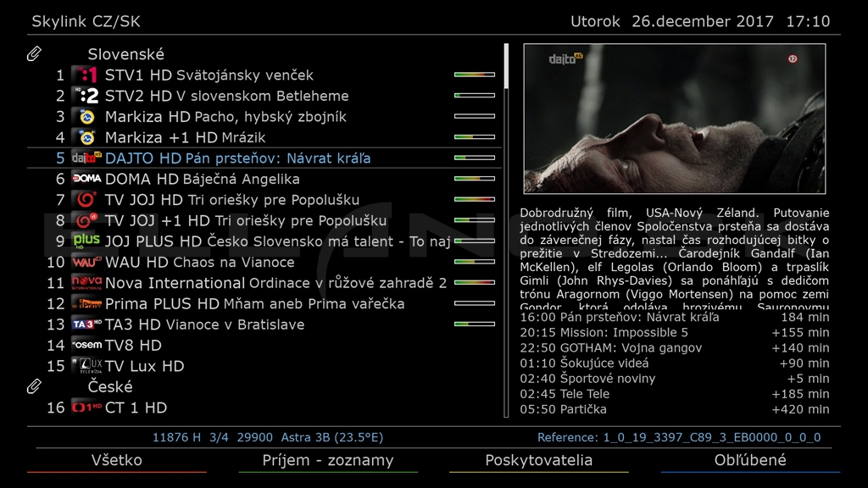Select Ordinace v růžové zahradě 2
The width and height of the screenshot is (868, 488).
point(348,283)
